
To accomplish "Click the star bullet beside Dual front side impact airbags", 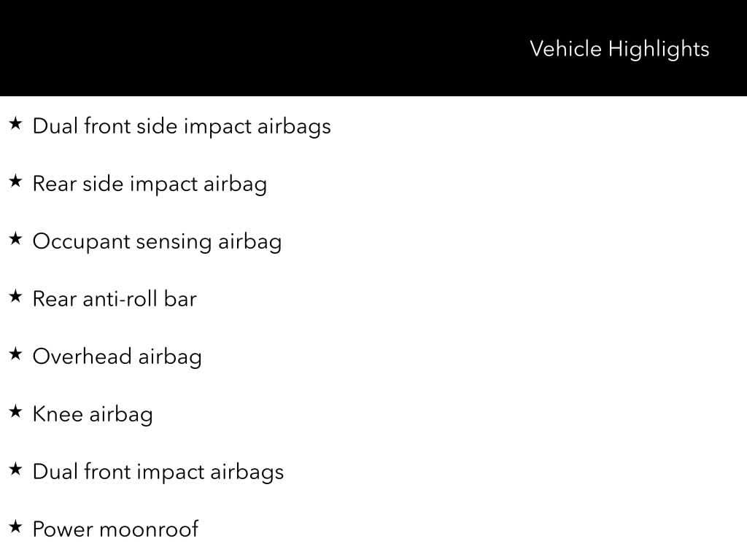I will [x=15, y=124].
